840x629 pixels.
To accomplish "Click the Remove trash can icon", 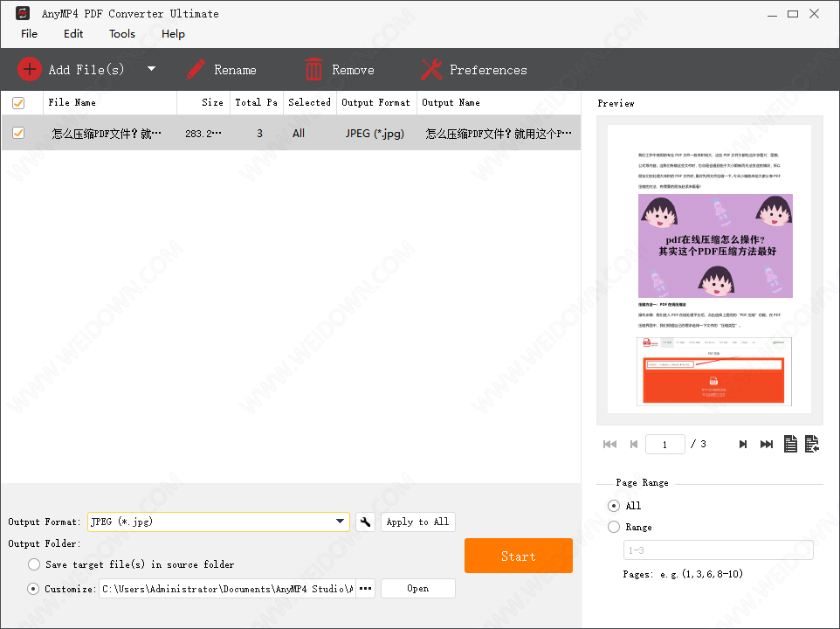I will point(313,70).
